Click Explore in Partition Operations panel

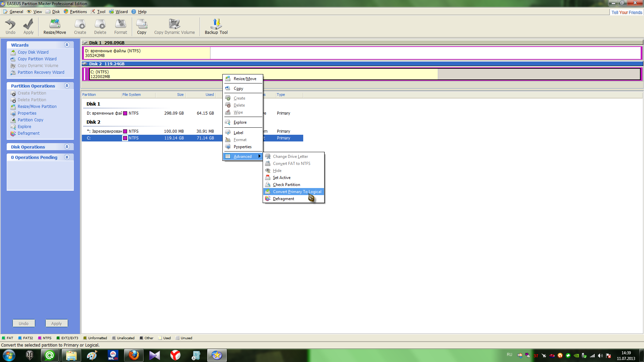click(24, 127)
